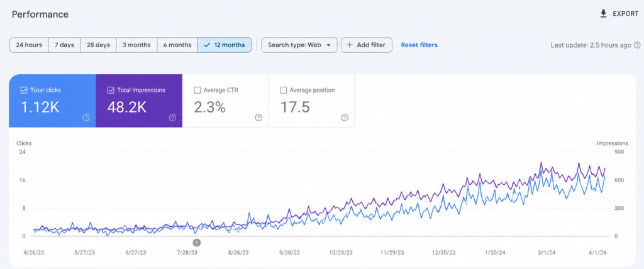Viewport: 644px width, 269px height.
Task: Click help icon on Average position card
Action: click(x=345, y=118)
